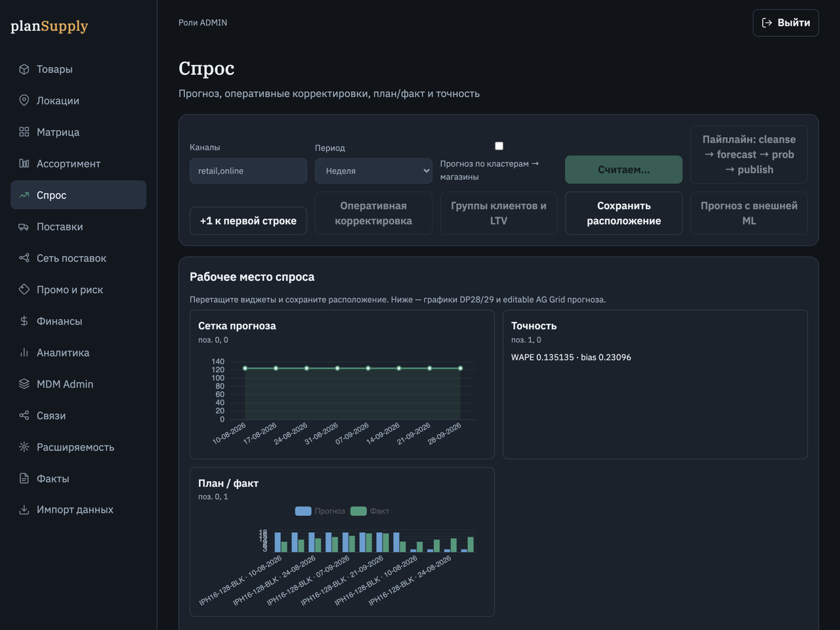Click the WAPE 0.135135 · bias 0.23096 text

click(x=571, y=357)
